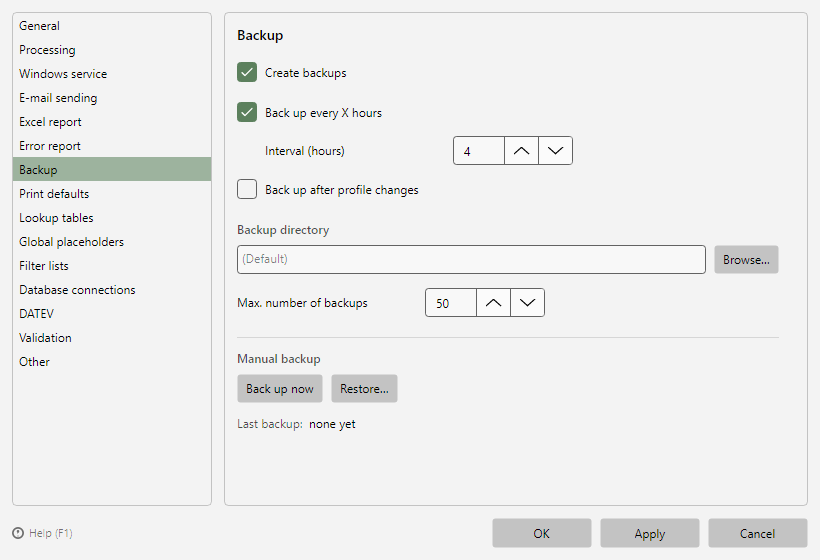Screen dimensions: 820x560
Task: Click the Restore... button
Action: 364,388
